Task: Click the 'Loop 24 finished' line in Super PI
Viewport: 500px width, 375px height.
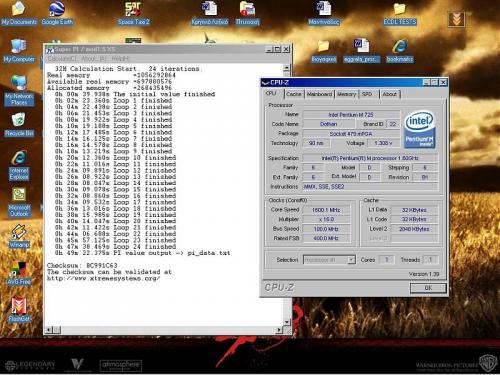Action: pyautogui.click(x=115, y=247)
